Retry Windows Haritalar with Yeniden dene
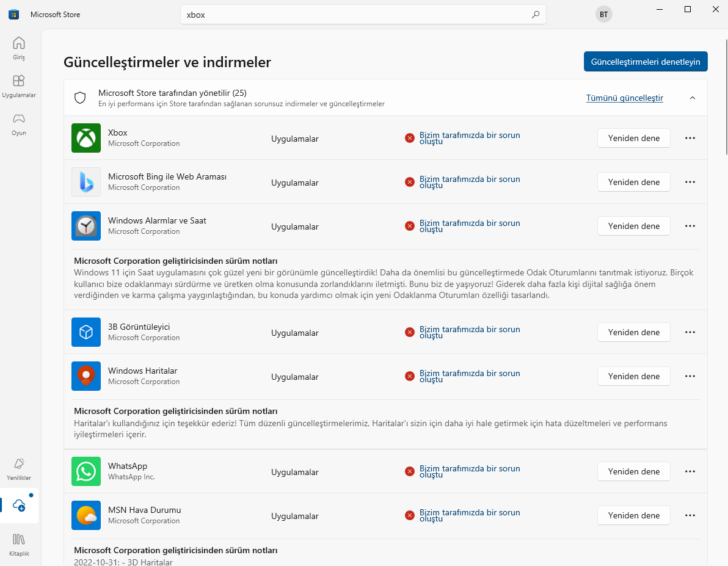This screenshot has width=728, height=566. (x=634, y=376)
